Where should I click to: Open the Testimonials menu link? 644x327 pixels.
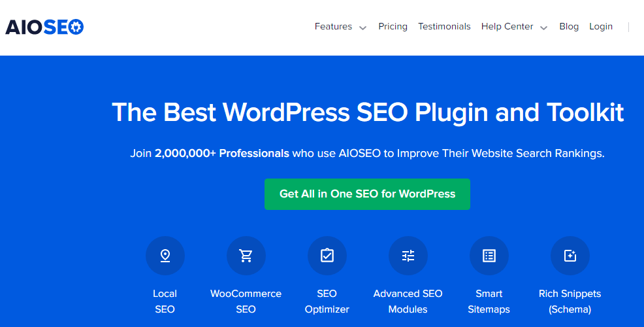click(x=444, y=26)
